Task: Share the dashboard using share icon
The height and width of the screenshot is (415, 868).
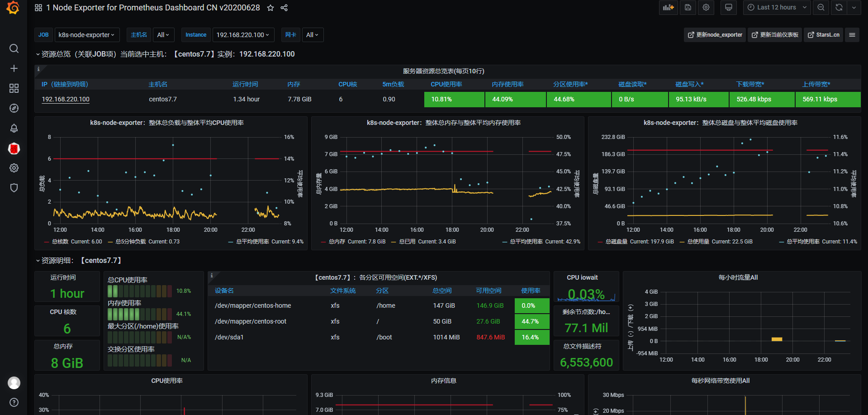Action: point(284,8)
